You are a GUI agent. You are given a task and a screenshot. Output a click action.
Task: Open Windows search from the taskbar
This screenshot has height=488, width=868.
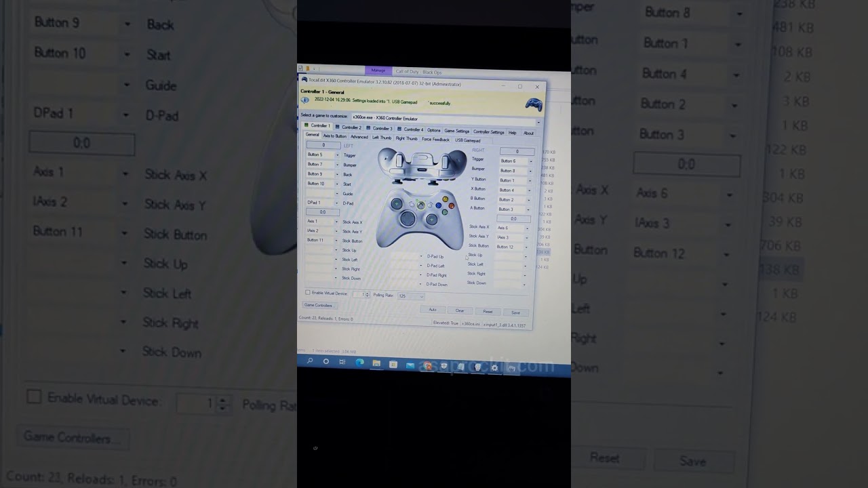(310, 361)
